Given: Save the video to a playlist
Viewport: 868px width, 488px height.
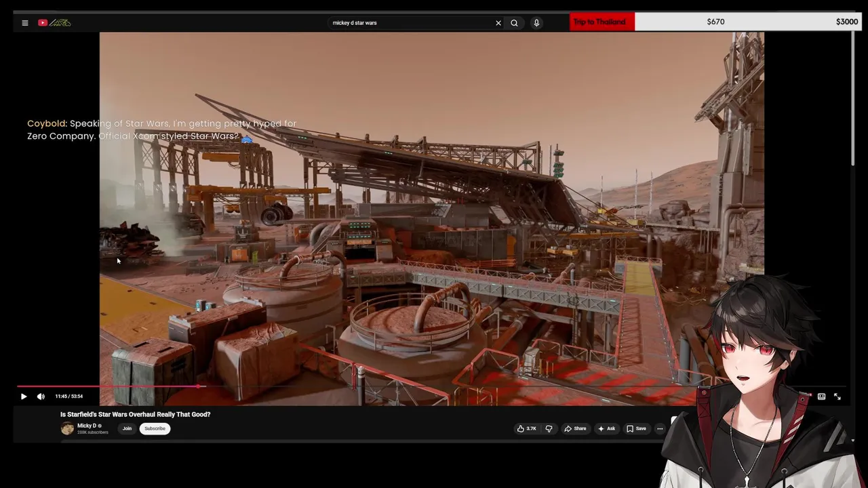Looking at the screenshot, I should 636,428.
